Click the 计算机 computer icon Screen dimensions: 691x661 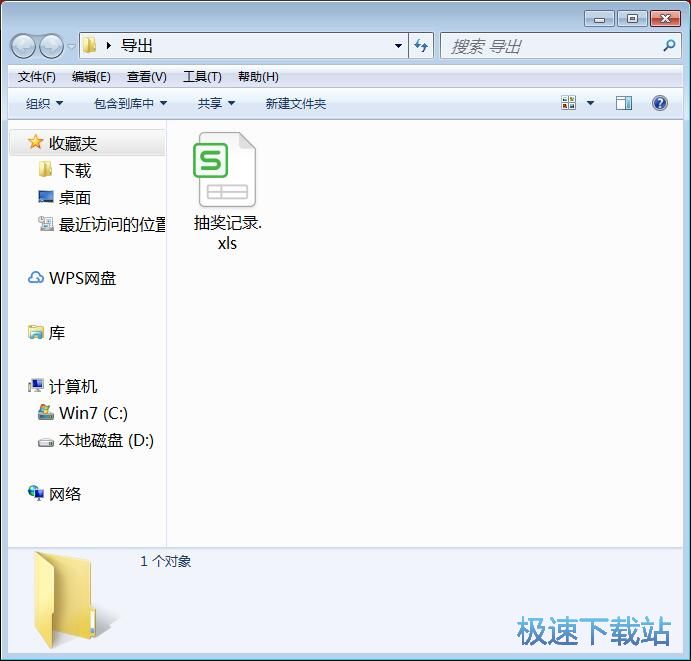coord(36,386)
